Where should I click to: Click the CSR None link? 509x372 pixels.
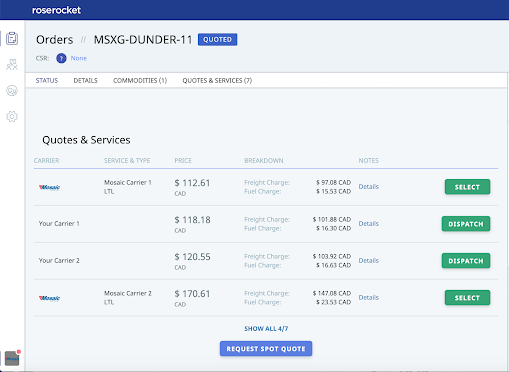pyautogui.click(x=79, y=58)
